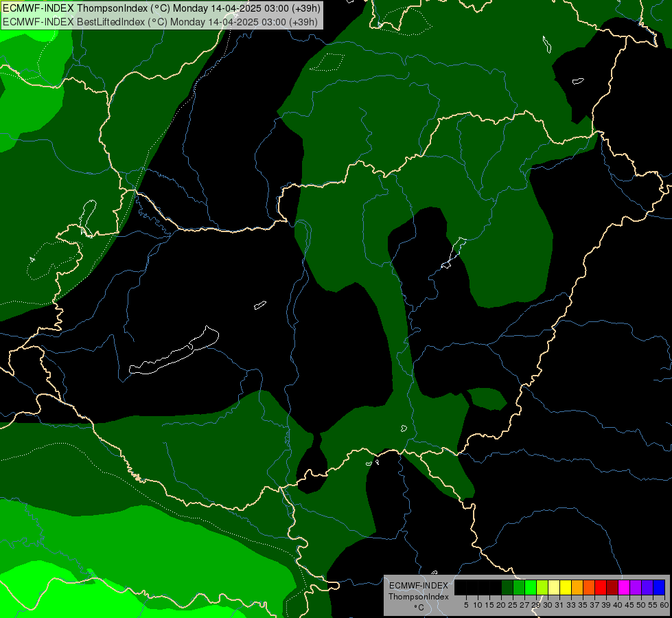This screenshot has width=672, height=618.
Task: Click the orange 33–35 legend swatch
Action: pyautogui.click(x=577, y=587)
